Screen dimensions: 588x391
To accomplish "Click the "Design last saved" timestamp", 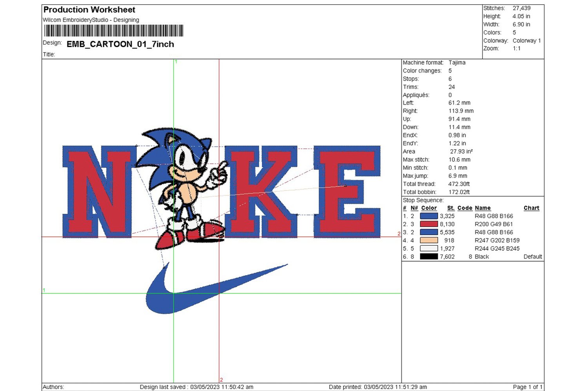I will point(196,387).
